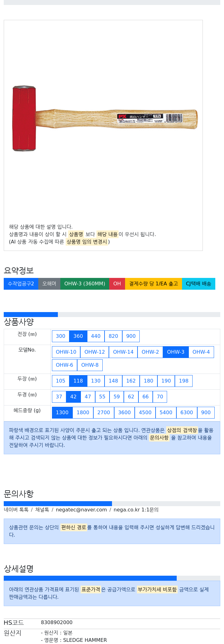The height and width of the screenshot is (644, 224).
Task: Select 300 under 전장 length options
Action: (60, 336)
